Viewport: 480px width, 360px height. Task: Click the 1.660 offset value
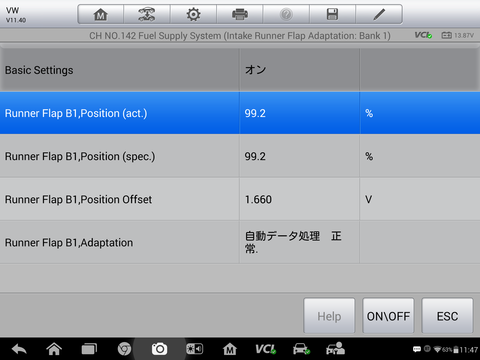258,199
